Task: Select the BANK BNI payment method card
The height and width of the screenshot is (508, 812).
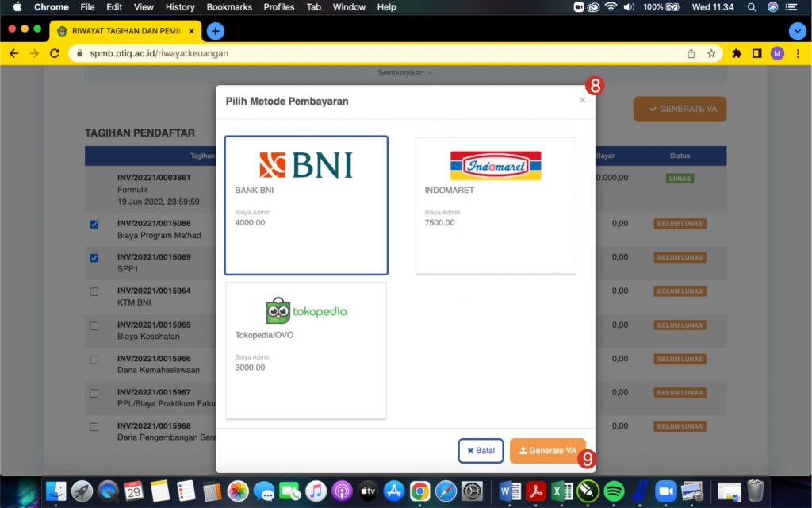Action: tap(306, 206)
